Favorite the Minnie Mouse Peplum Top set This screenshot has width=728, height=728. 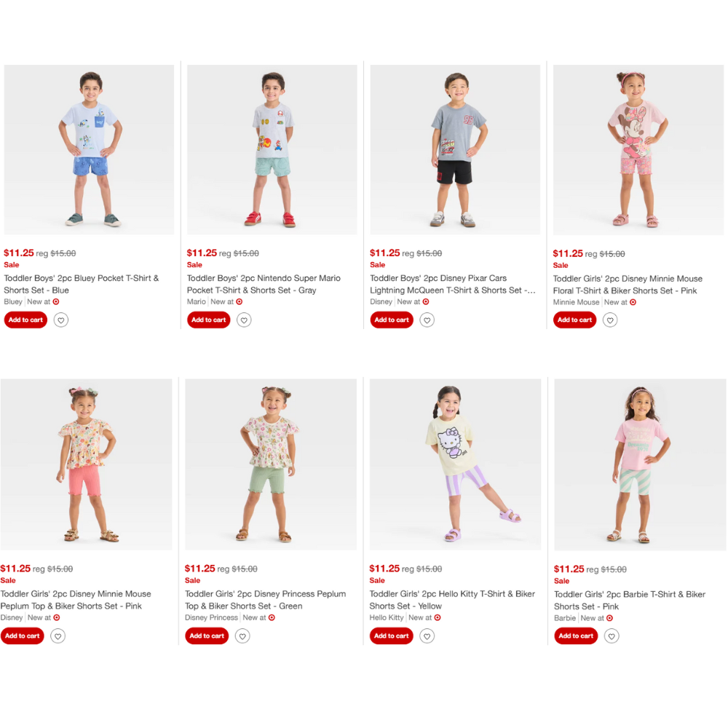pyautogui.click(x=58, y=636)
